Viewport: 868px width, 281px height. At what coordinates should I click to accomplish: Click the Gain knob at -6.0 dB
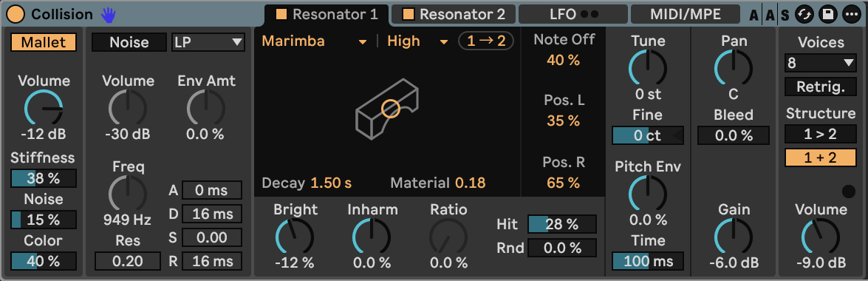point(734,237)
